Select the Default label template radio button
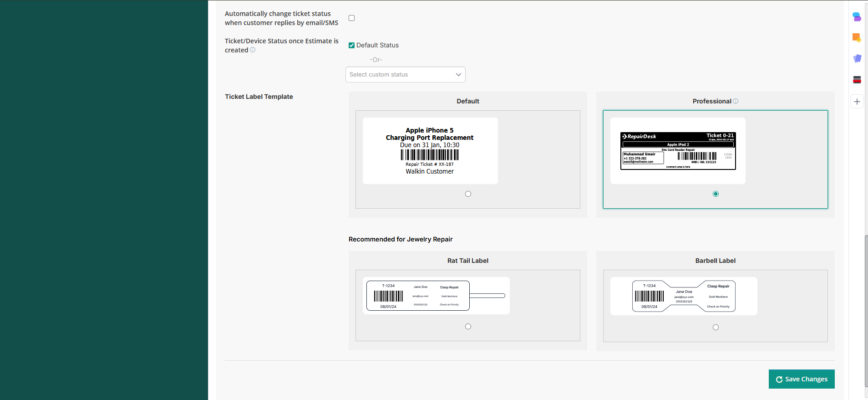This screenshot has height=400, width=868. [468, 194]
